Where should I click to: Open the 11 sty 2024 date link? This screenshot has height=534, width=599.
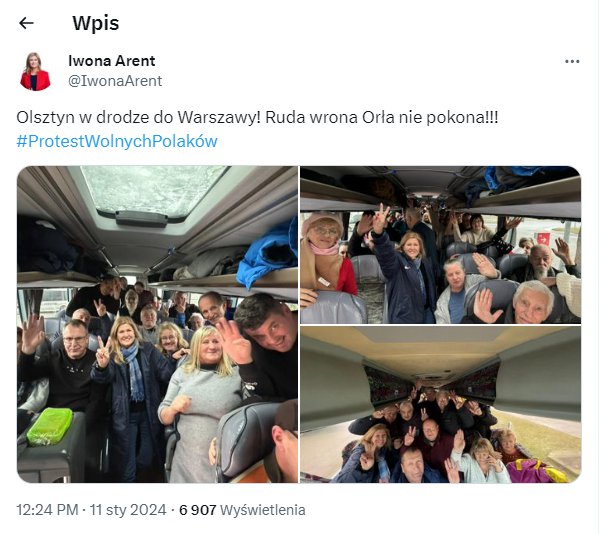point(128,510)
